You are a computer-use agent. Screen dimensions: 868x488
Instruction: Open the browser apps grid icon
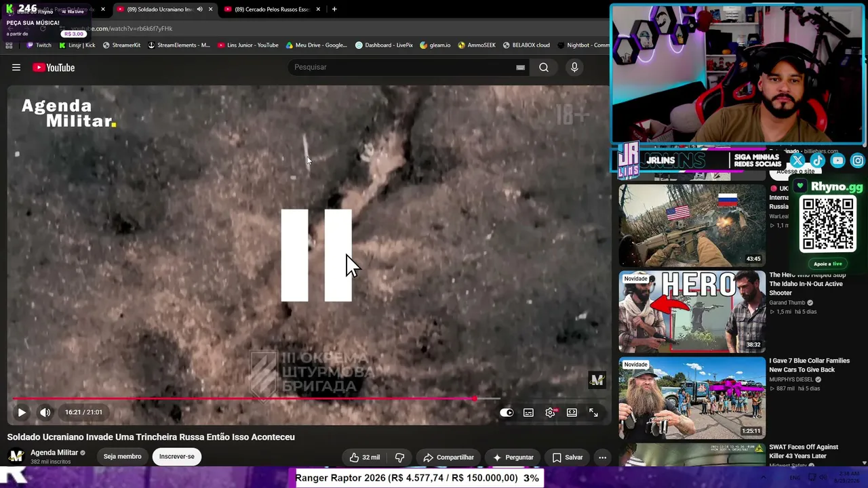coord(9,45)
